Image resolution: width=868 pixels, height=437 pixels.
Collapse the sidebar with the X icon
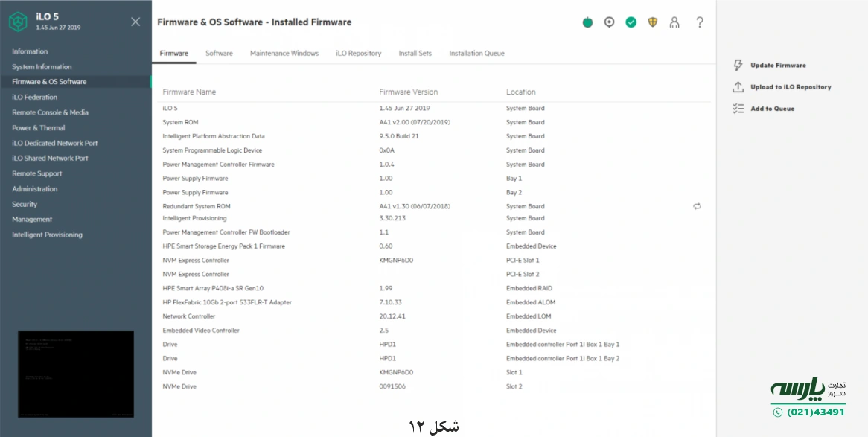tap(135, 22)
